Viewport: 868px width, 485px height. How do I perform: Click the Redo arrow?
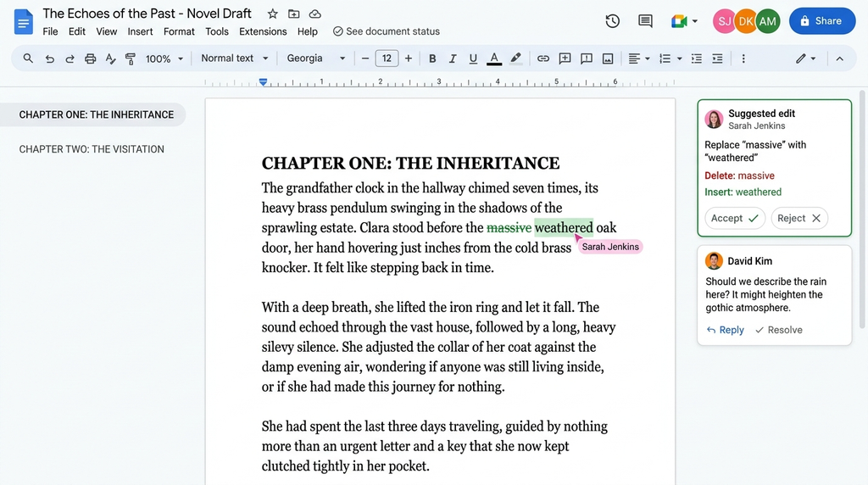pos(70,59)
